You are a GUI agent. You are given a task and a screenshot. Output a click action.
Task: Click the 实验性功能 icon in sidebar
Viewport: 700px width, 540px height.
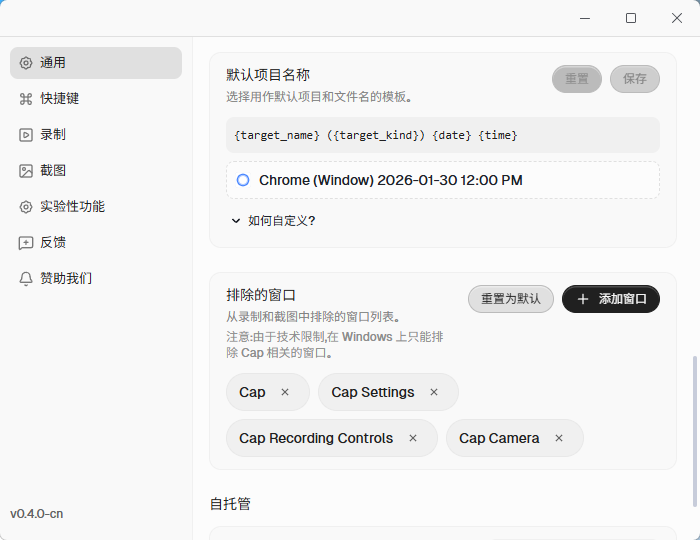point(26,207)
